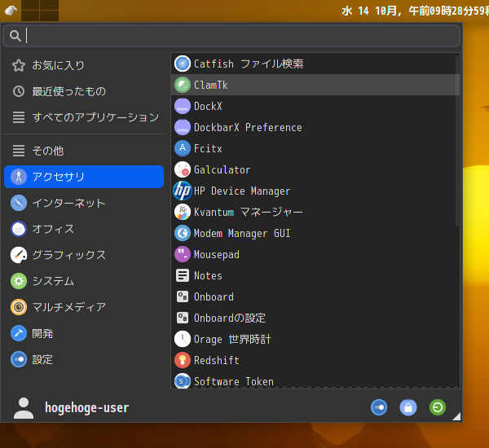
Task: Launch Fcitx via its icon
Action: click(x=183, y=148)
